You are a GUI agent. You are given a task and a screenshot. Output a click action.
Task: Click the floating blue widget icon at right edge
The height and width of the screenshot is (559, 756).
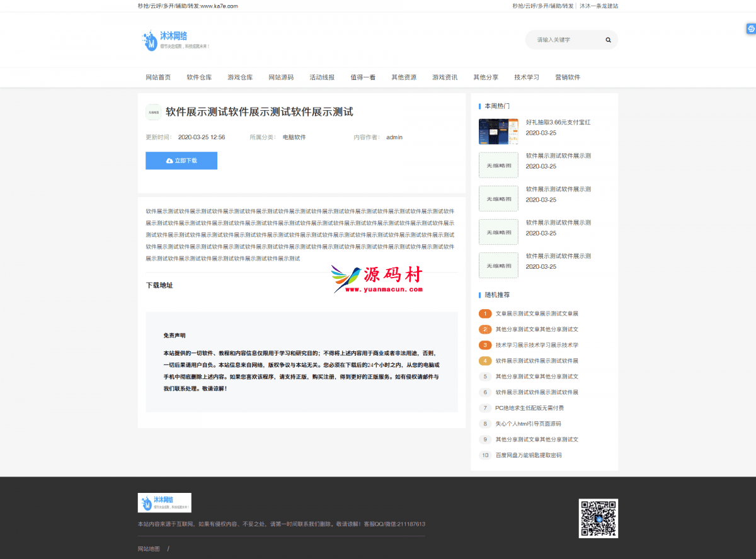[751, 28]
